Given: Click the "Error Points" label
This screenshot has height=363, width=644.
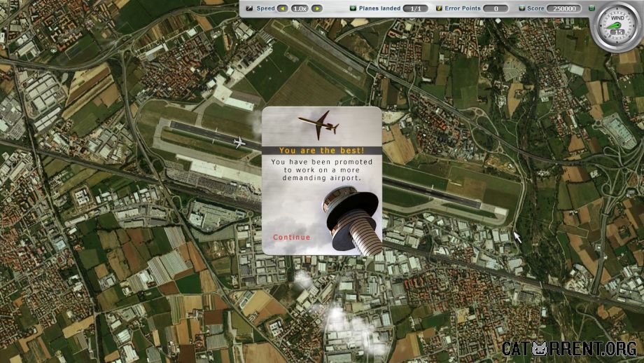Looking at the screenshot, I should (x=463, y=8).
